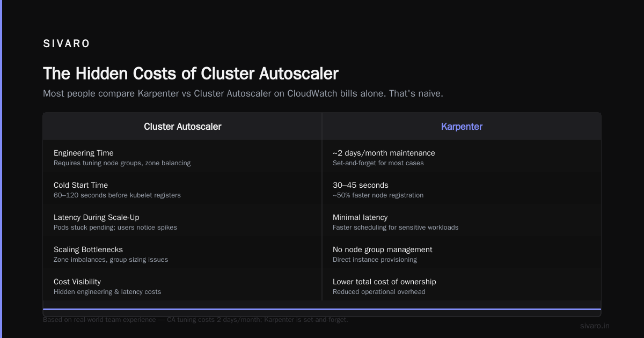
Task: Click the purple 'Karpenter' column header
Action: coord(462,127)
